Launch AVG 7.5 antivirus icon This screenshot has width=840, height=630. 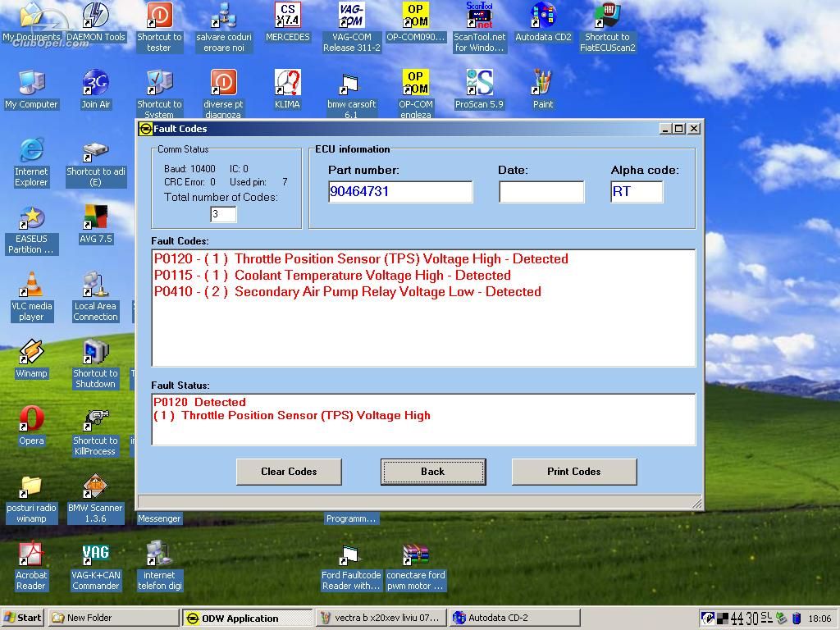(96, 225)
